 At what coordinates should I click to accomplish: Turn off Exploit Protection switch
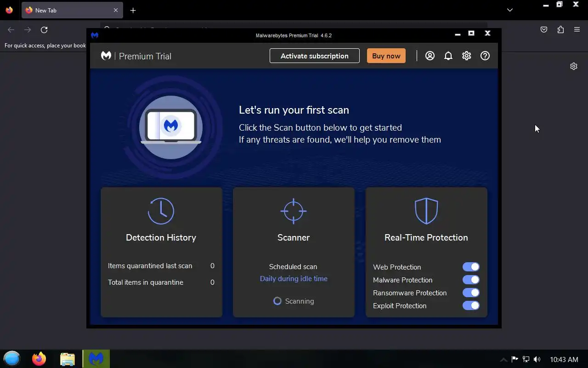471,305
